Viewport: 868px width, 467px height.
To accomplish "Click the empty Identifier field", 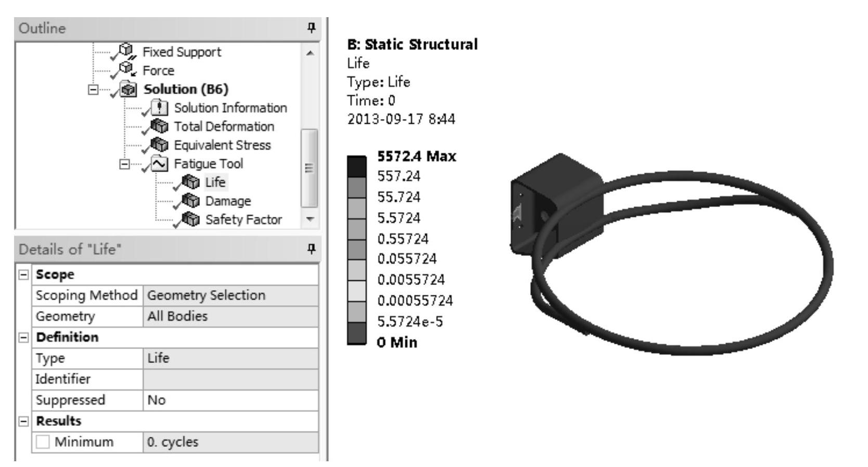I will (x=231, y=379).
